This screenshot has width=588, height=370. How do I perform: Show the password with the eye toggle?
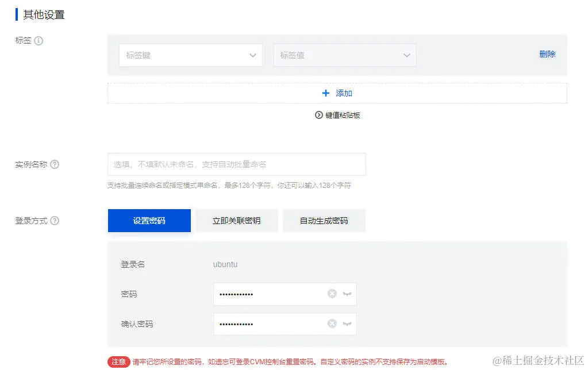(x=347, y=294)
